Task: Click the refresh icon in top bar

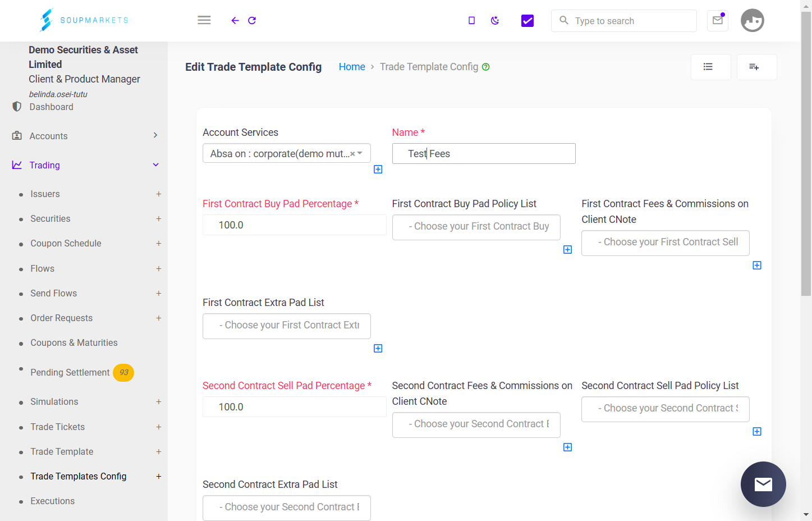Action: click(252, 21)
